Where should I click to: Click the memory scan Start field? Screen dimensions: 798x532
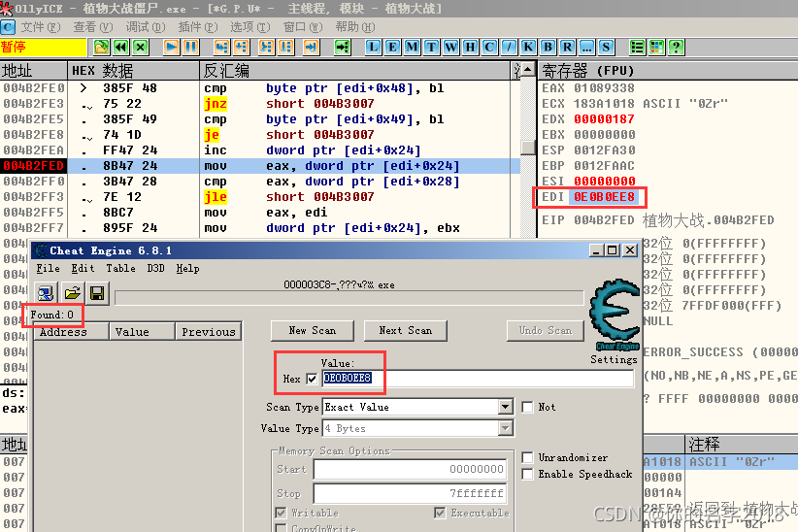click(x=409, y=469)
